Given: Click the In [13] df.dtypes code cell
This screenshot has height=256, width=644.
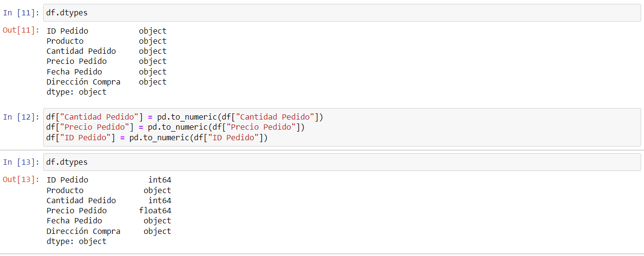Looking at the screenshot, I should [336, 162].
